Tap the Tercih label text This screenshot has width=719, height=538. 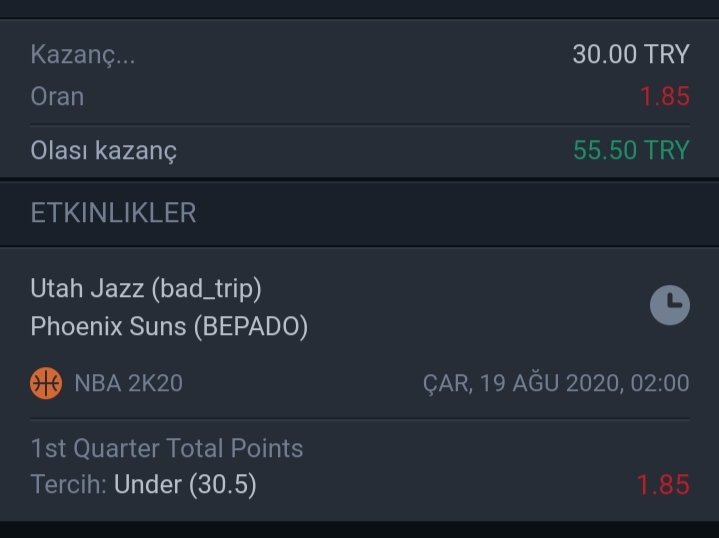[68, 484]
